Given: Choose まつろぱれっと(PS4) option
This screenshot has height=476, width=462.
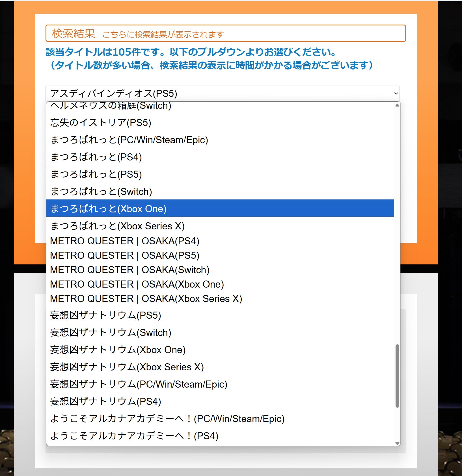Looking at the screenshot, I should pos(220,157).
